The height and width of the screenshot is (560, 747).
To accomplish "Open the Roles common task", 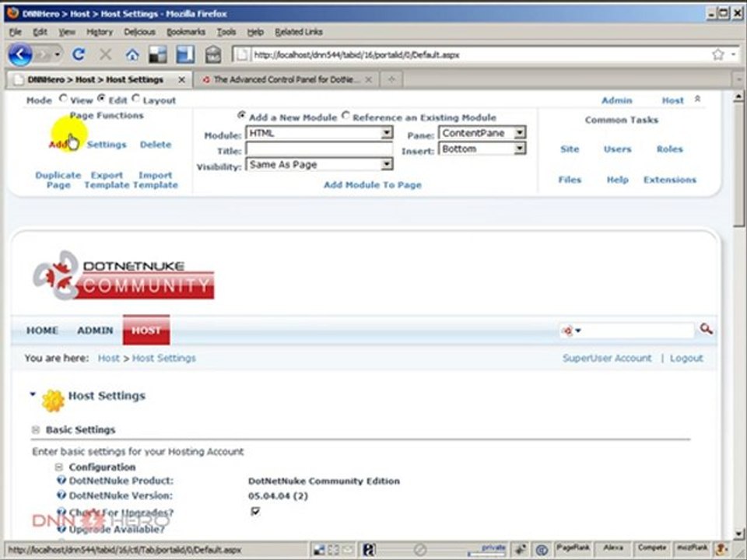I will [x=669, y=149].
